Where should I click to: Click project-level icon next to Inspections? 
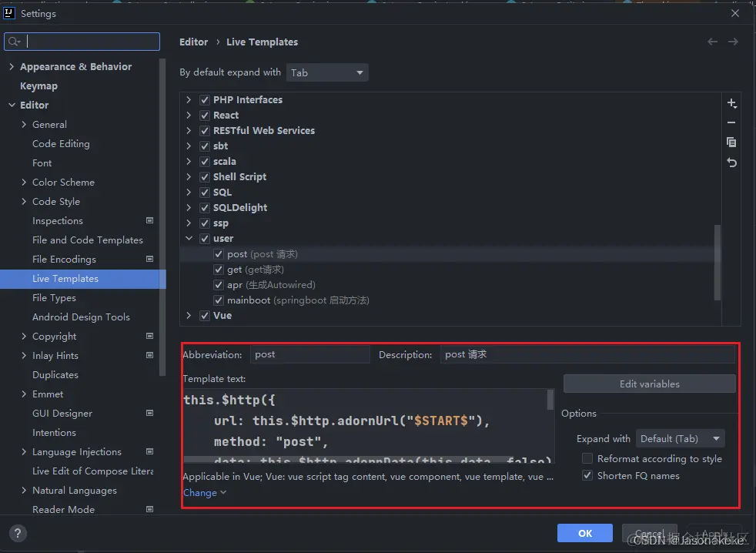(x=149, y=220)
